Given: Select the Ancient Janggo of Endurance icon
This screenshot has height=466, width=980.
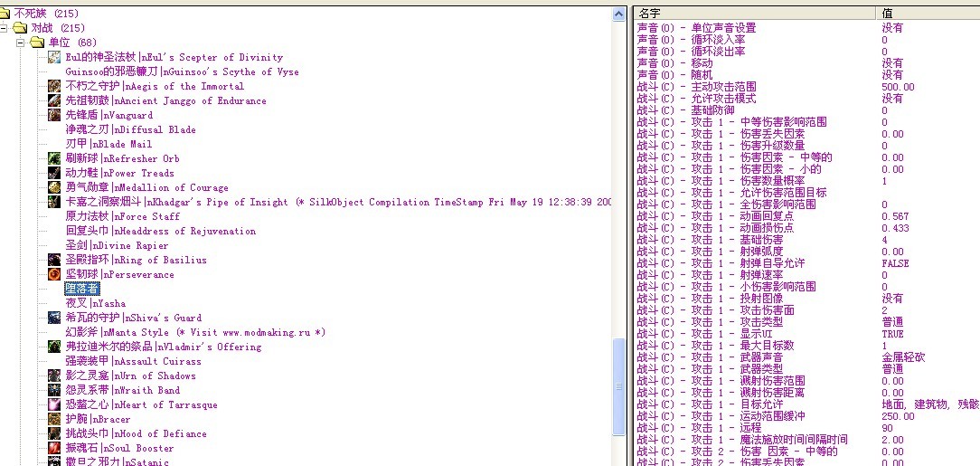Looking at the screenshot, I should click(54, 100).
